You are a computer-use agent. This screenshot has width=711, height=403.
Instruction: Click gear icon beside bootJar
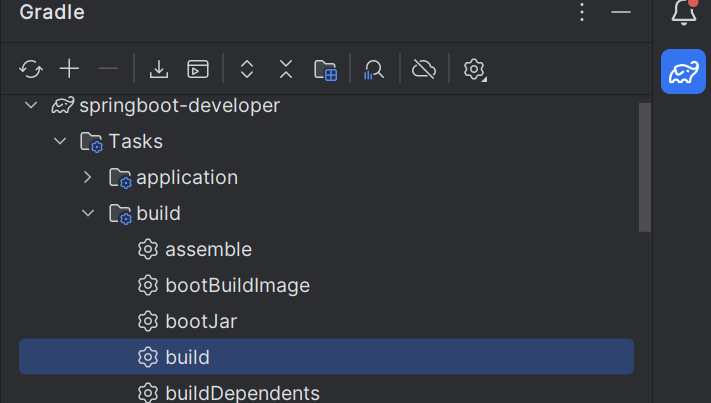tap(148, 321)
